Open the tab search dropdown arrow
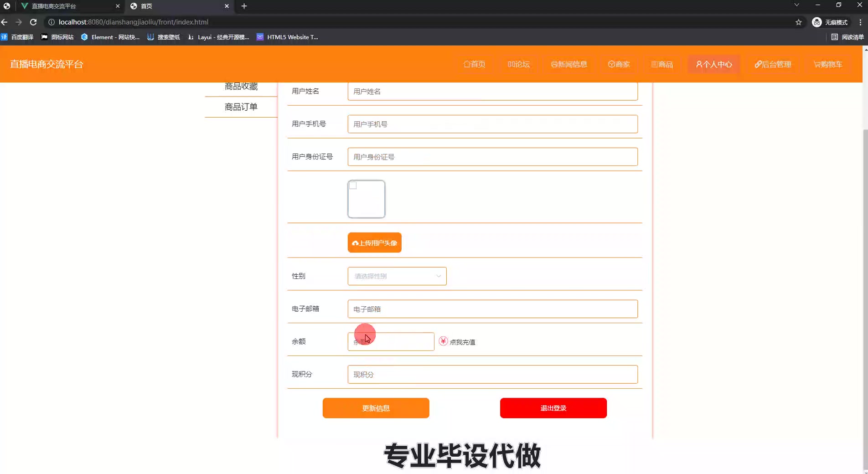 (x=796, y=5)
